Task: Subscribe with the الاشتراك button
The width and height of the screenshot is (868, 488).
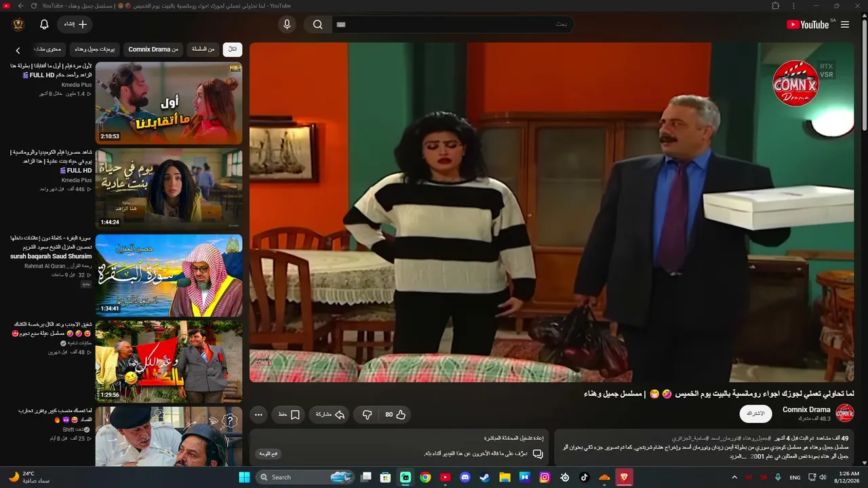Action: [x=755, y=413]
